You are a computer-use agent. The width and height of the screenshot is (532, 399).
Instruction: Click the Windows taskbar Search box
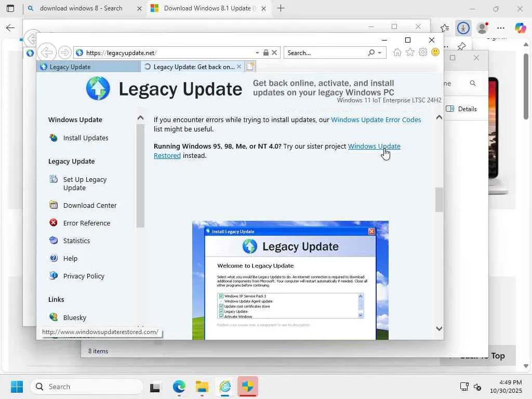[x=87, y=387]
